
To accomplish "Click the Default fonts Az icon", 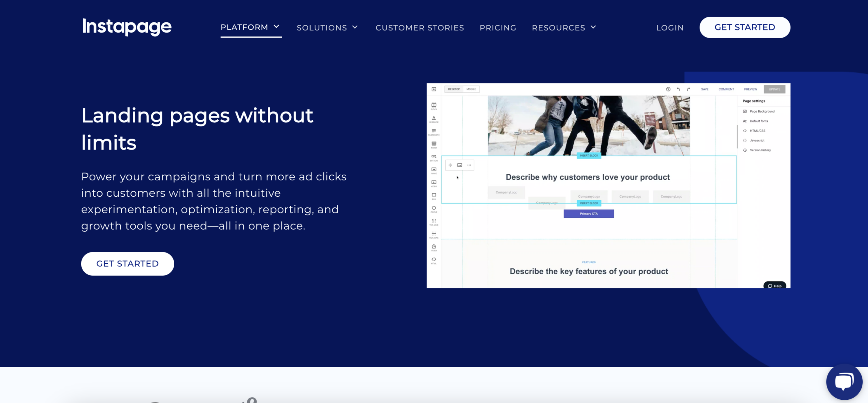I will pos(745,121).
